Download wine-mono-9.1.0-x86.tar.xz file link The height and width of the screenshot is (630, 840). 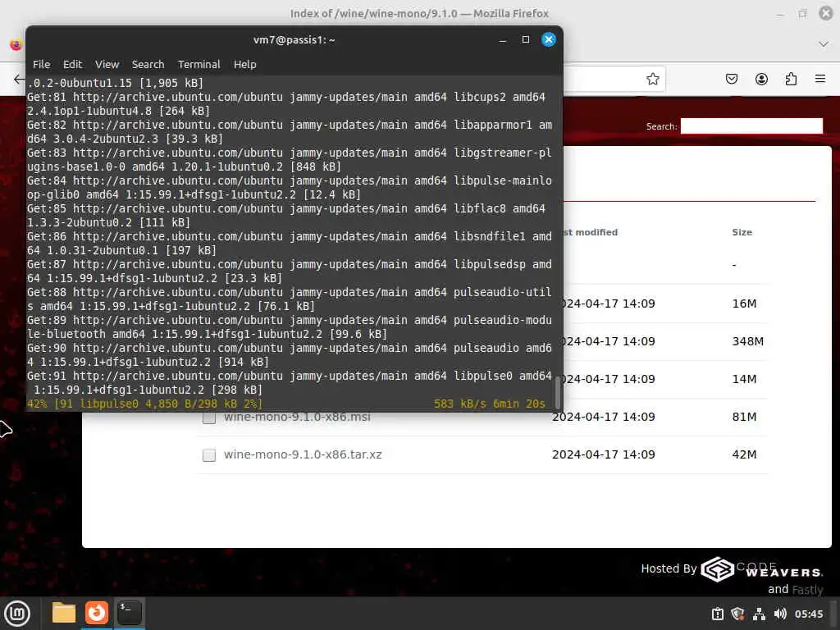tap(303, 454)
